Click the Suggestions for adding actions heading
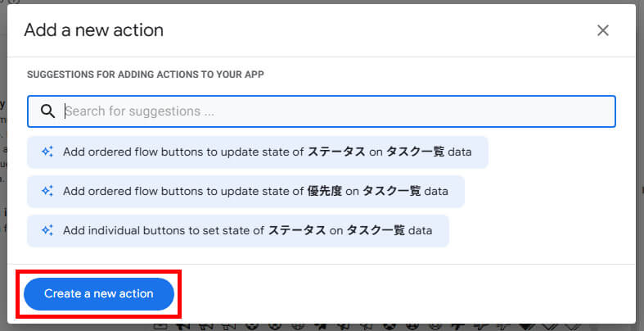644x331 pixels. pos(145,74)
